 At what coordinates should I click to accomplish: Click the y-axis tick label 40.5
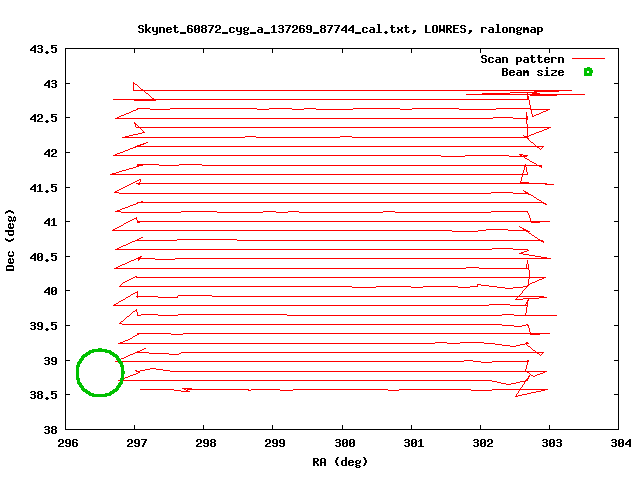(43, 257)
